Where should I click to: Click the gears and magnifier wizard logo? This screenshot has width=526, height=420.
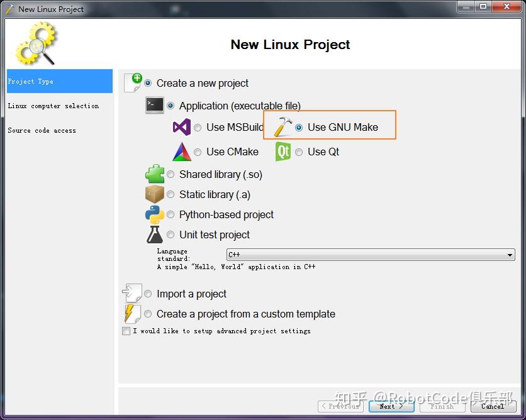[x=36, y=43]
